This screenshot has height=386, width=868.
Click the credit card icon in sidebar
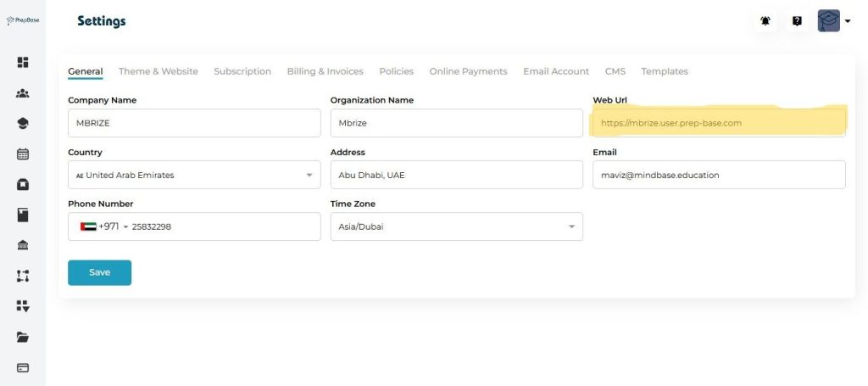23,367
